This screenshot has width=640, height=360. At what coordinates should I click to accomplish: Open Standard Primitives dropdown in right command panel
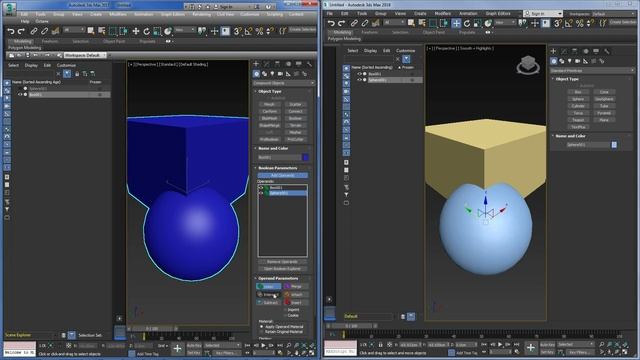[x=592, y=70]
